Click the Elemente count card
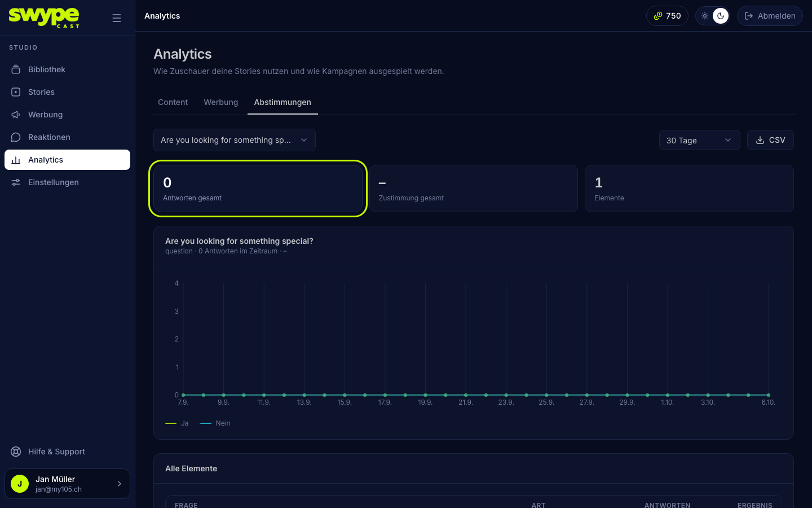Screen dimensions: 812x508 (689, 189)
